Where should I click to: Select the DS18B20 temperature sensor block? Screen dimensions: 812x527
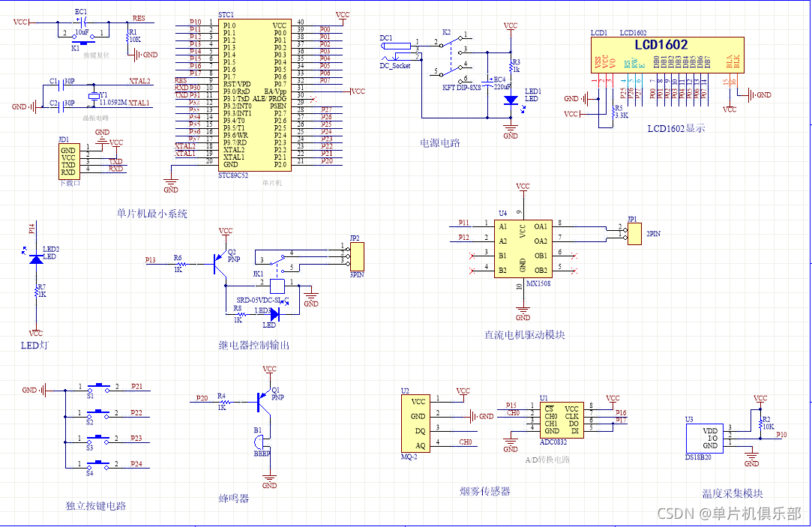coord(705,438)
